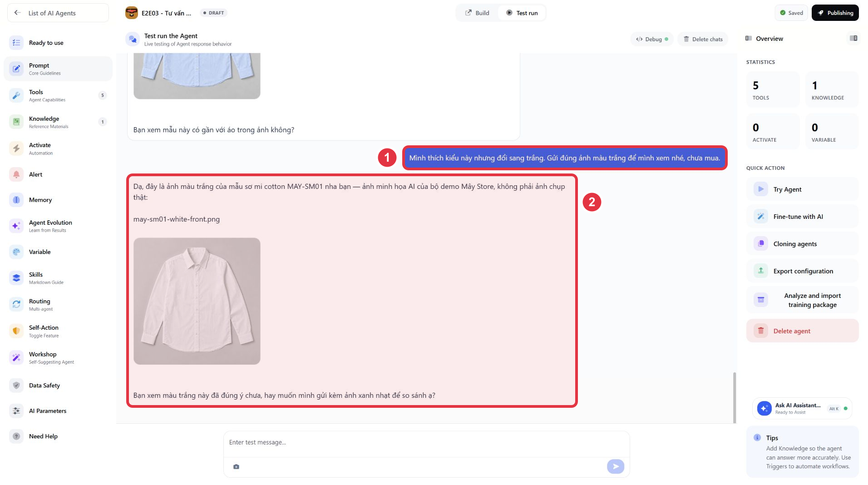This screenshot has width=868, height=485.
Task: Open the white shirt image thumbnail
Action: click(x=197, y=301)
